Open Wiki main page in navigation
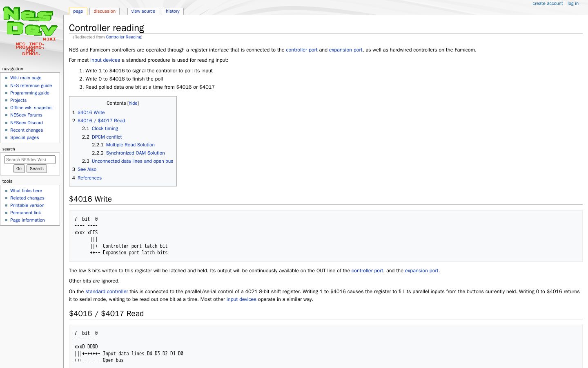Screen dimensions: 588x368 tap(26, 78)
